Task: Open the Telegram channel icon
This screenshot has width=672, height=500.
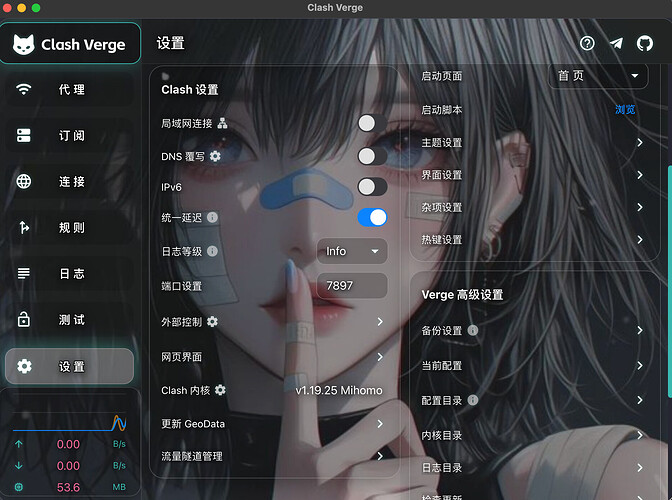Action: [x=616, y=43]
